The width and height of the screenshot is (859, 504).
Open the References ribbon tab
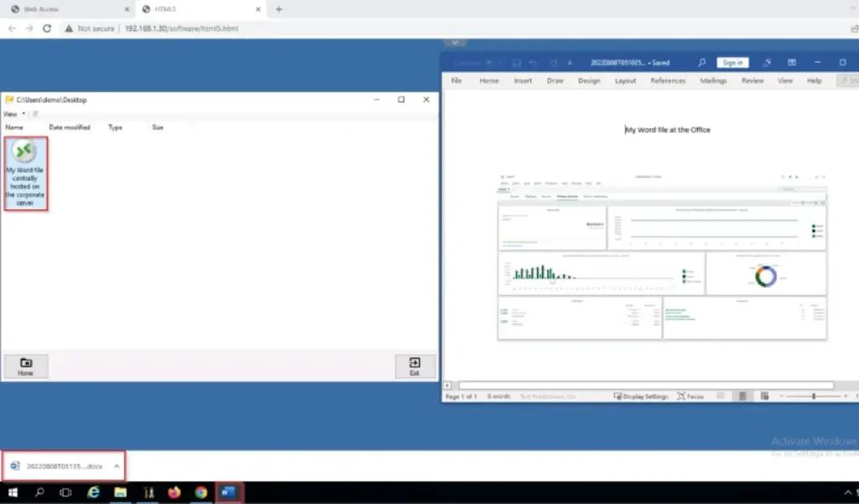coord(668,81)
